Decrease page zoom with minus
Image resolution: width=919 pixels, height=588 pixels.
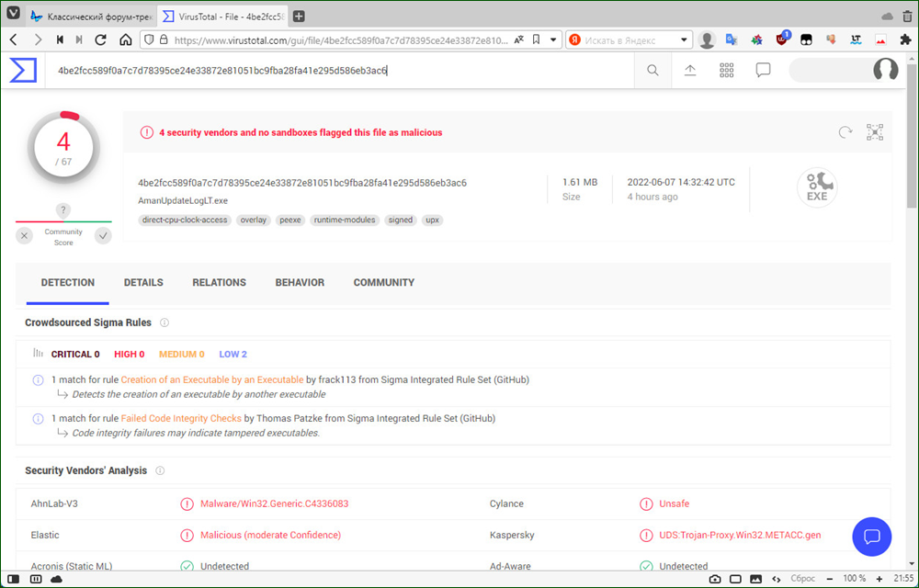pos(831,579)
